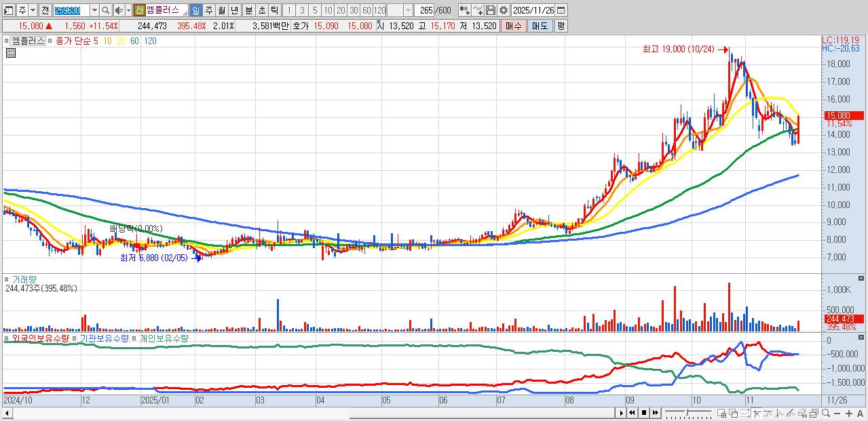Toggle the left panel layout icon
The width and height of the screenshot is (868, 421).
[x=9, y=10]
